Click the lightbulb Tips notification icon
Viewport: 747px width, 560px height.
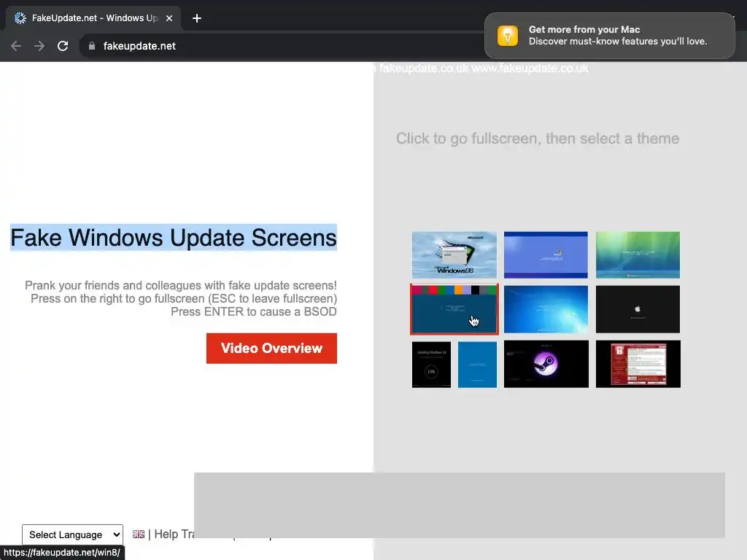pos(508,36)
